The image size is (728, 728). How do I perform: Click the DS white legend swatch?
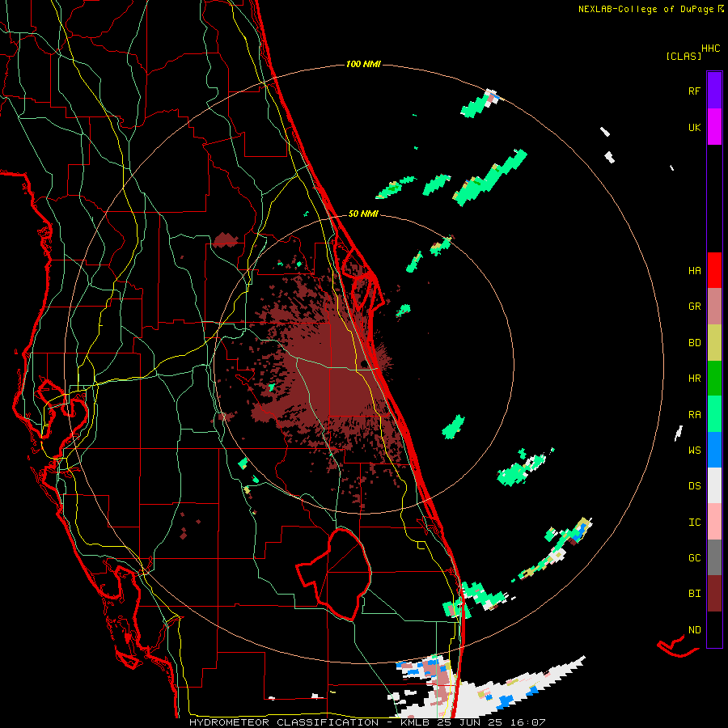coord(714,485)
